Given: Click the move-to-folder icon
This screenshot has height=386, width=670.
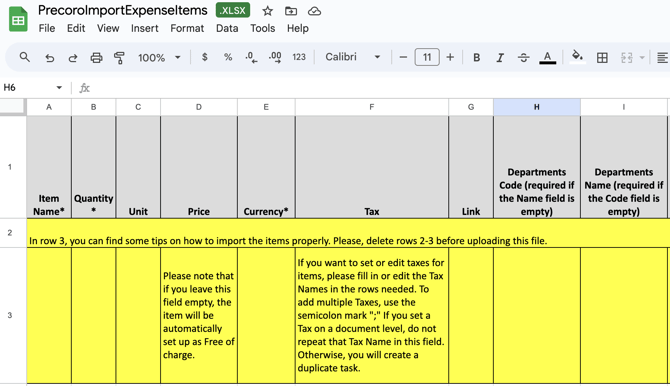Looking at the screenshot, I should (x=291, y=11).
